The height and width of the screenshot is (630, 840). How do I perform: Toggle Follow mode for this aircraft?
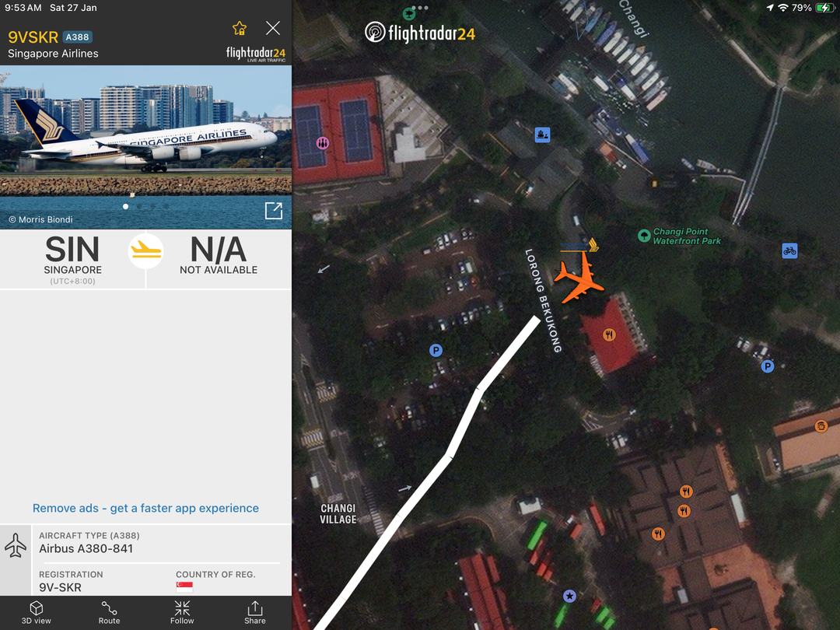[x=182, y=612]
